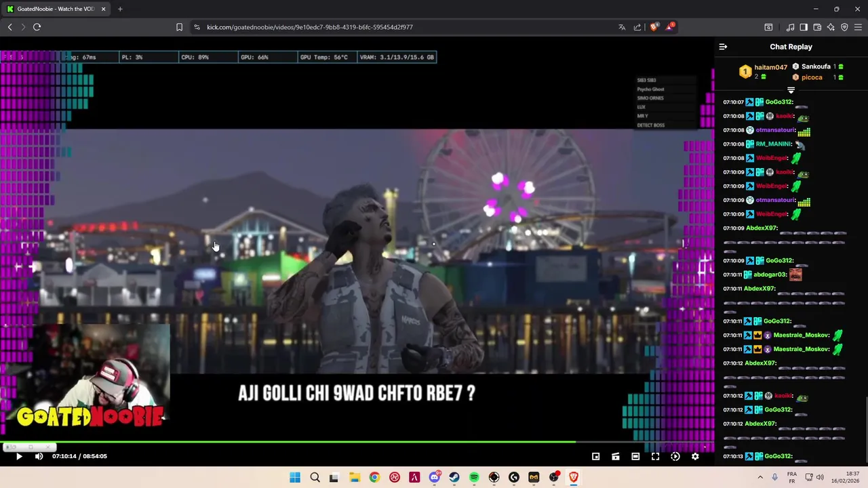Screen dimensions: 868x488
Task: Open video player settings gear
Action: 695,456
